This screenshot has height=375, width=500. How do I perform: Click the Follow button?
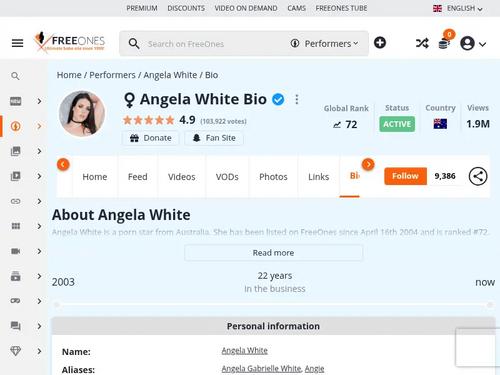click(405, 176)
